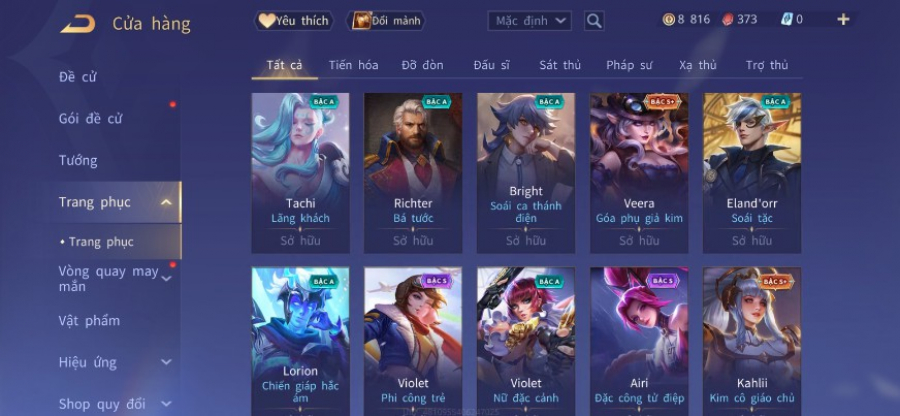Expand the Hiệu ứng sidebar section
Viewport: 900px width, 416px height.
(166, 362)
